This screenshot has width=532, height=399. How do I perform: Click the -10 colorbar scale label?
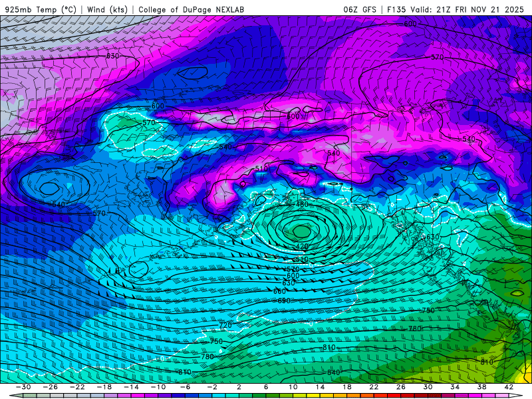point(158,387)
